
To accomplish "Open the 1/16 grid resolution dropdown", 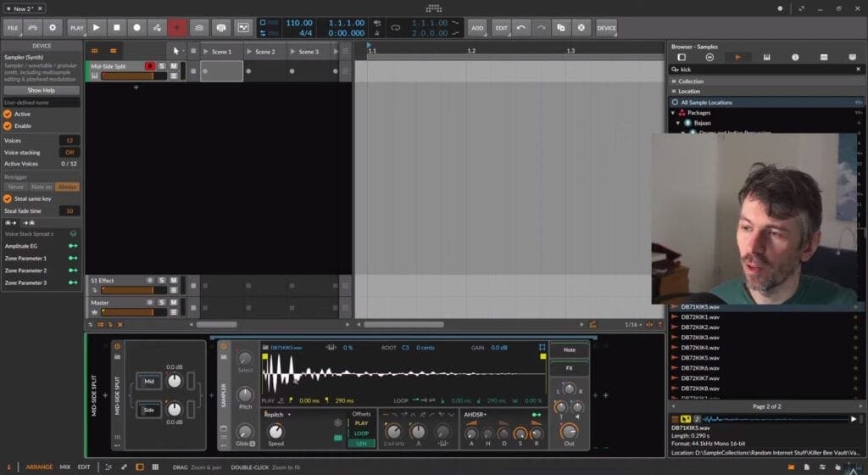I will tap(633, 324).
